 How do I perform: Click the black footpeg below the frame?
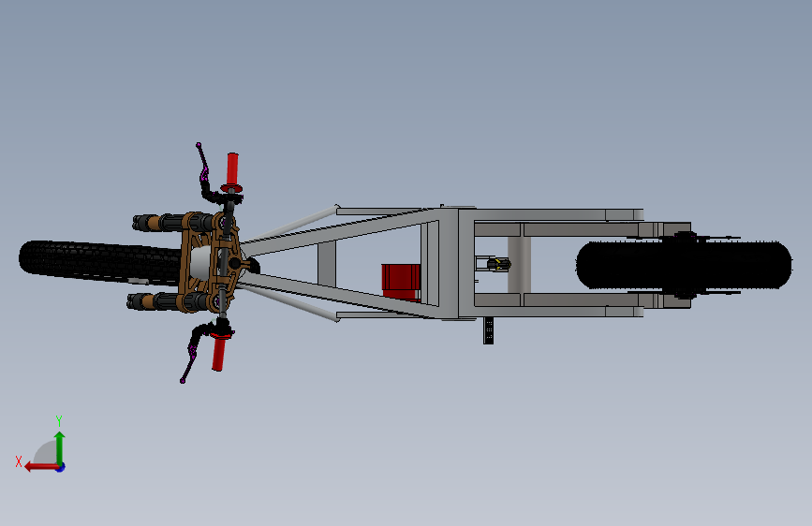488,330
